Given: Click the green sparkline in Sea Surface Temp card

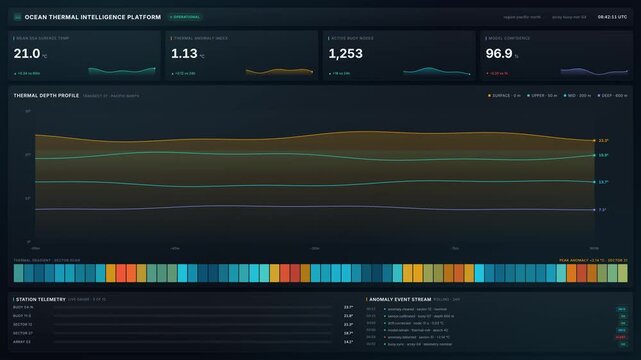Looking at the screenshot, I should (122, 71).
